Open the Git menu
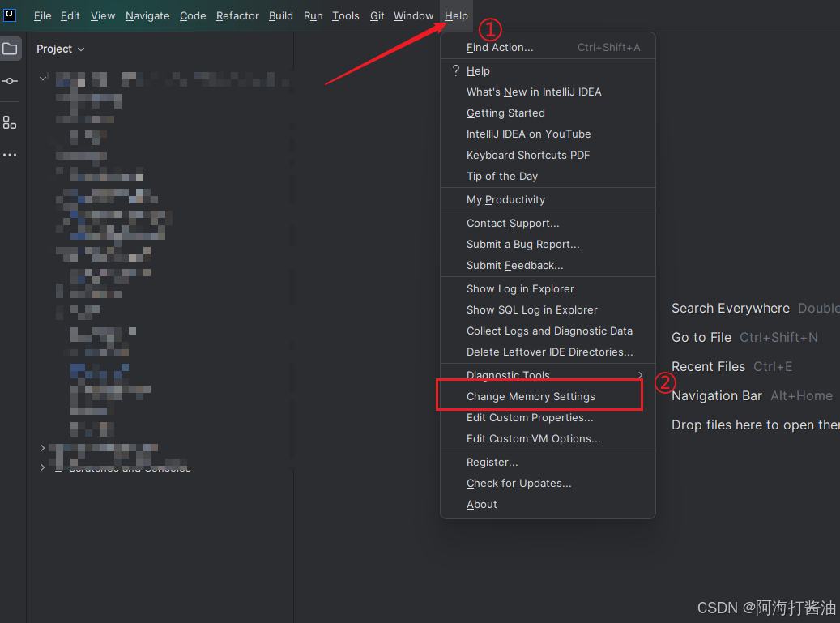The width and height of the screenshot is (840, 623). click(377, 16)
